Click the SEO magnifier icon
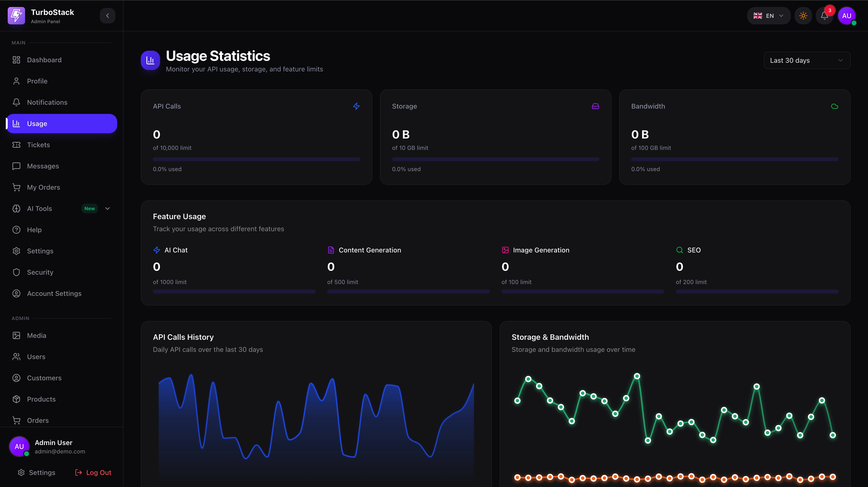Image resolution: width=868 pixels, height=487 pixels. (679, 250)
